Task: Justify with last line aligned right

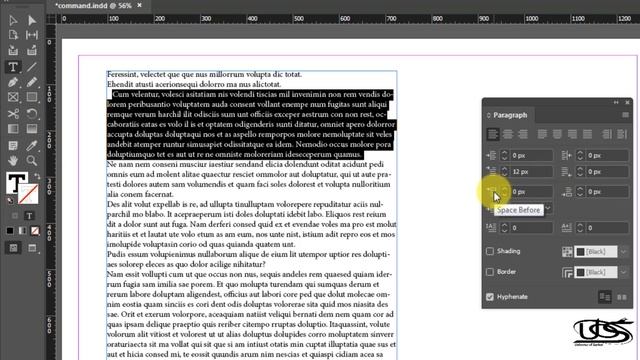Action: point(572,134)
